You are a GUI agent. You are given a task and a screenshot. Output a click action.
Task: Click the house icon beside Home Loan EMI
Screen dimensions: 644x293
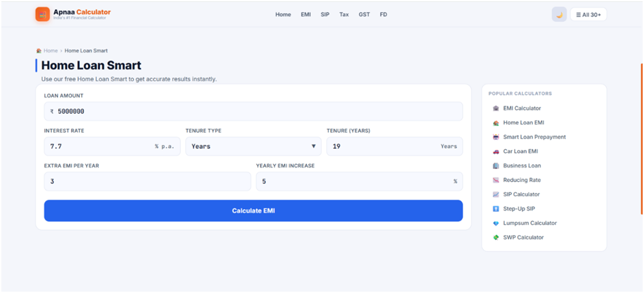point(496,123)
